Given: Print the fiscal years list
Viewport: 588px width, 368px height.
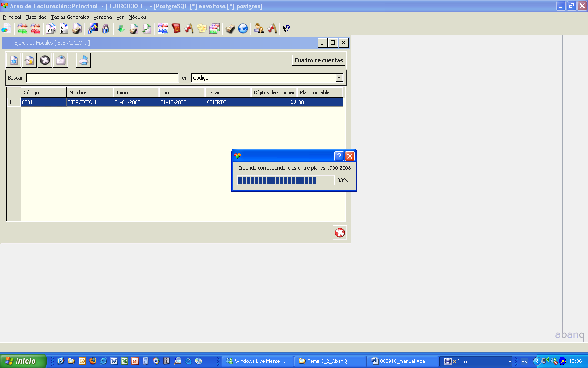Looking at the screenshot, I should pyautogui.click(x=84, y=60).
